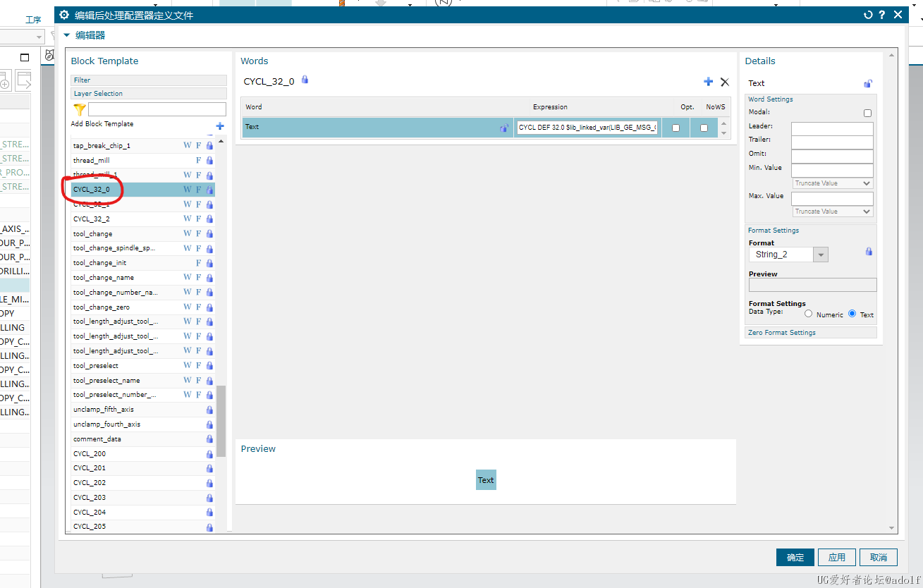Open Truncate Value dropdown under Min. Value
Screen dimensions: 923x588
point(833,183)
